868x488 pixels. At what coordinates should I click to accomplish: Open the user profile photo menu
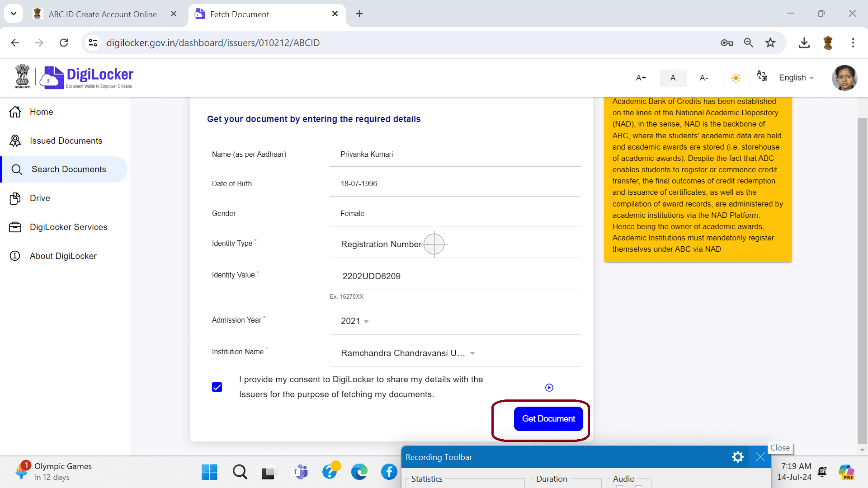coord(844,78)
